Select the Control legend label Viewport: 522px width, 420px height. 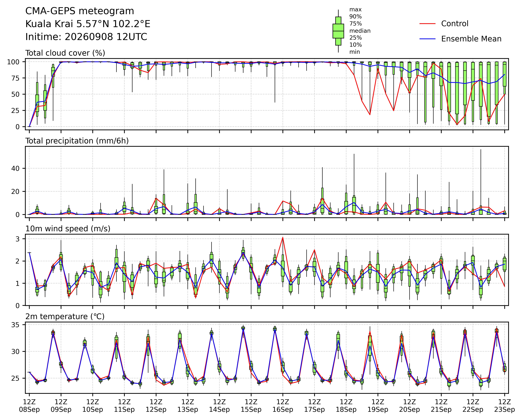455,24
